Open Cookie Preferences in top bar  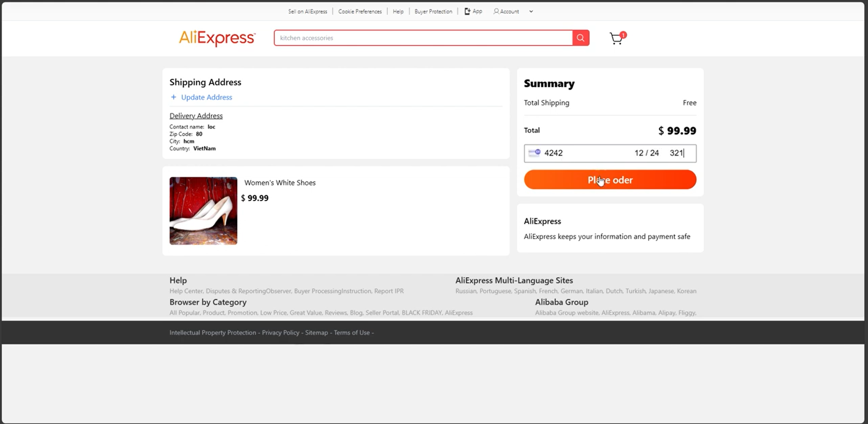pyautogui.click(x=359, y=12)
